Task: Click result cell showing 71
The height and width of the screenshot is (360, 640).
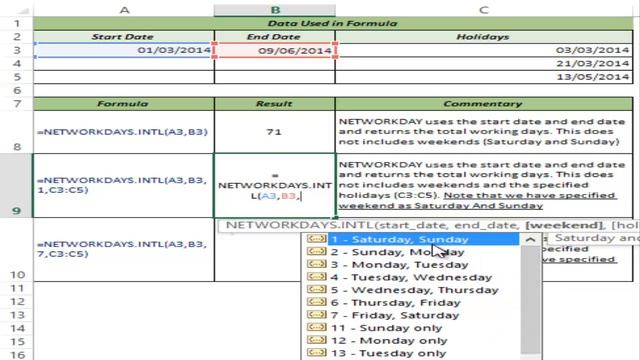Action: [x=275, y=132]
